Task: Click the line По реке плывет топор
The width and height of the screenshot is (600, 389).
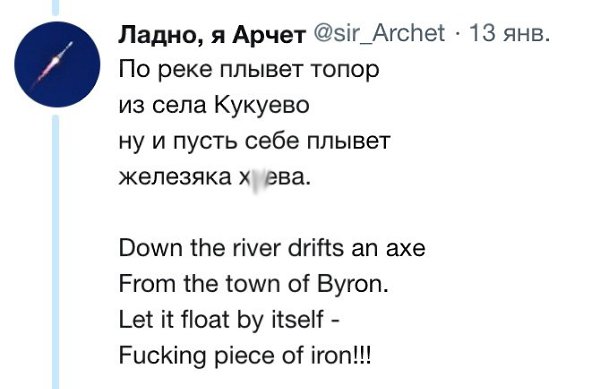Action: tap(249, 70)
